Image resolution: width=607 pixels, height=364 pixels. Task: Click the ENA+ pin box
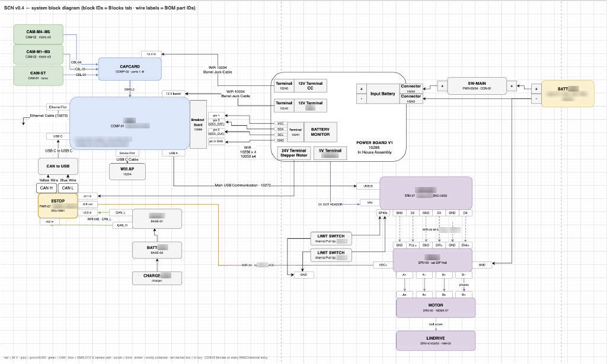point(465,245)
